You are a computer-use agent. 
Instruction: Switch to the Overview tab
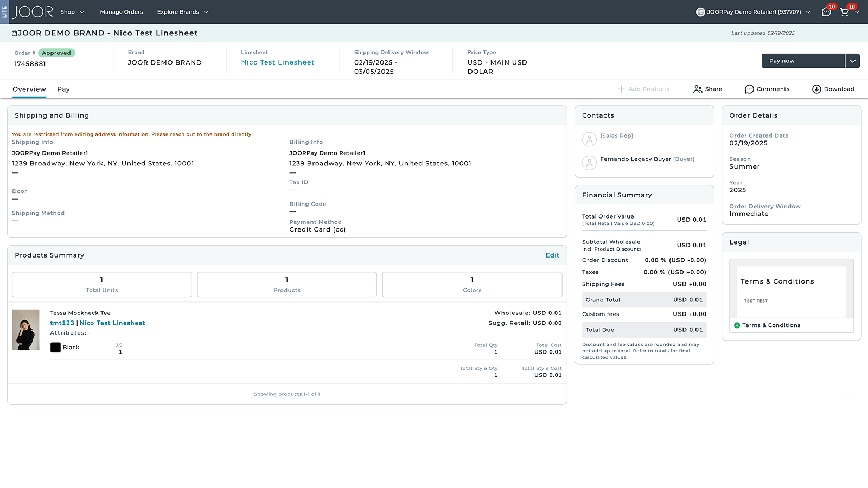coord(29,89)
